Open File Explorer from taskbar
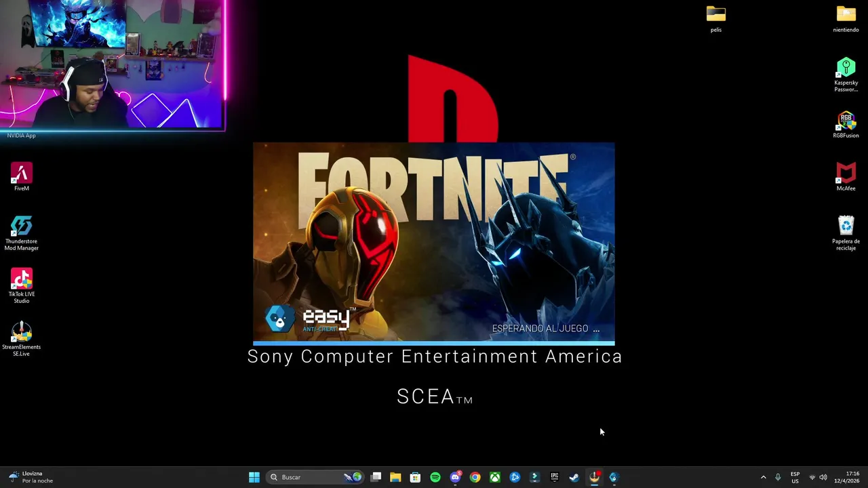 point(395,477)
